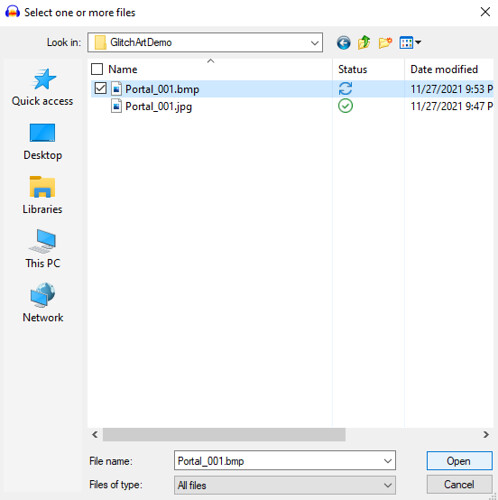Click the Audacity icon in title bar
Screen dimensions: 498x500
pyautogui.click(x=12, y=12)
